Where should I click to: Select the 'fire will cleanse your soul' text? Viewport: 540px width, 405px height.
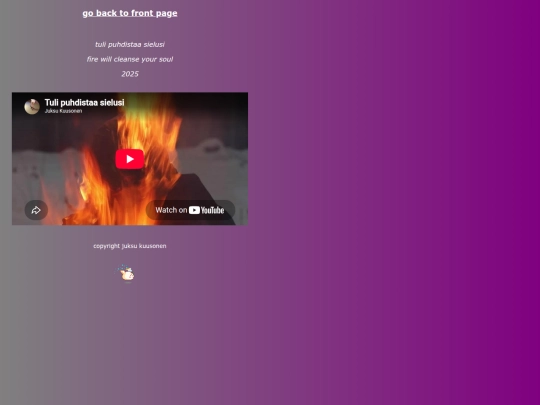click(x=130, y=59)
